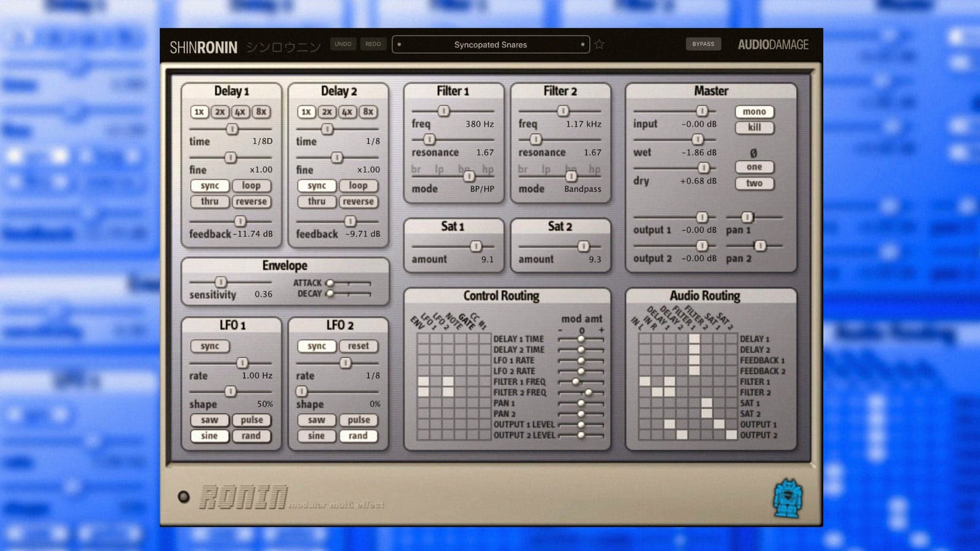Click the round power indicator beside Ronin logo
Viewport: 980px width, 551px height.
(x=183, y=497)
